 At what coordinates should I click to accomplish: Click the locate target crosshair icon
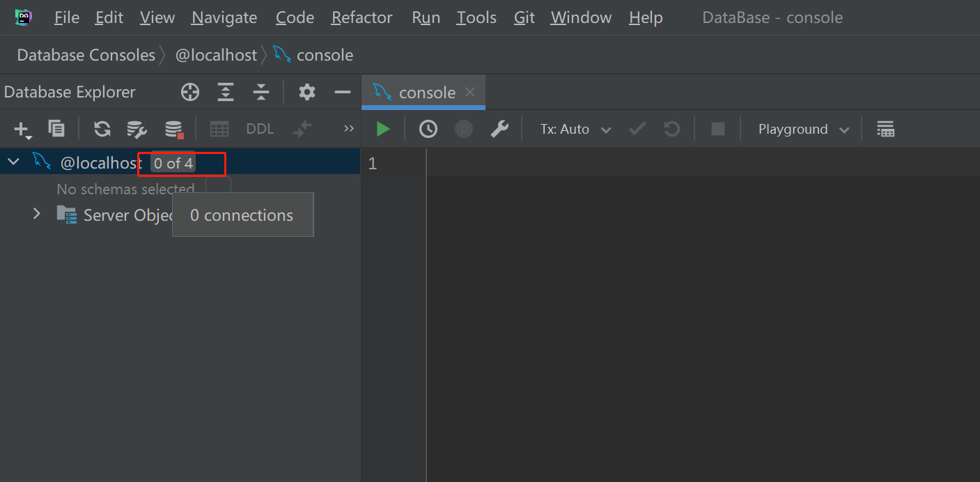pyautogui.click(x=189, y=92)
